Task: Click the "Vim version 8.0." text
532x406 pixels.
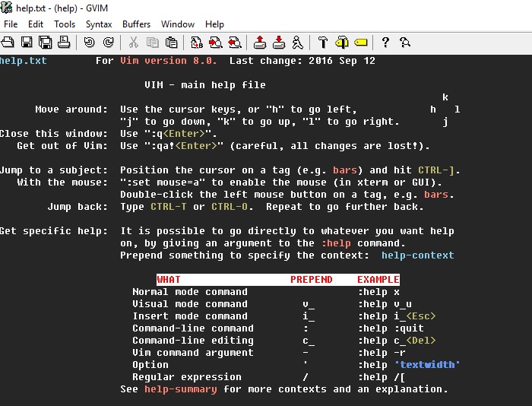Action: [168, 61]
